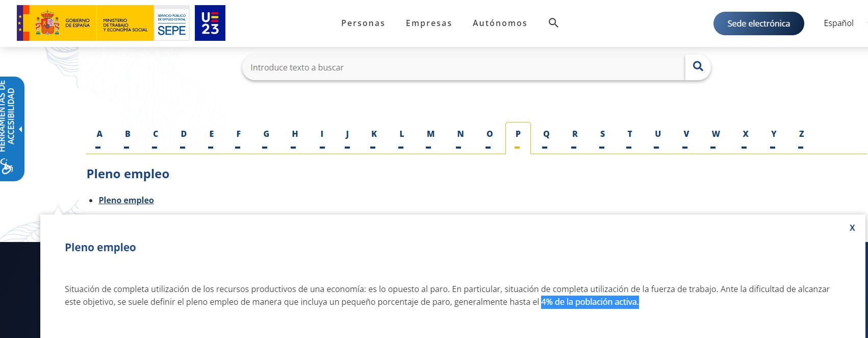Image resolution: width=868 pixels, height=338 pixels.
Task: Click the Gobierno de España logo
Action: click(56, 23)
